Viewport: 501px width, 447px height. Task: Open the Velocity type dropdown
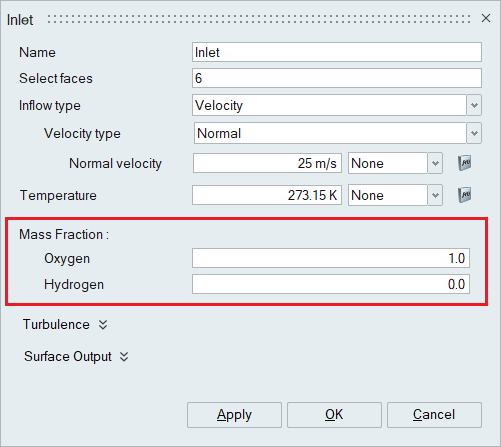pyautogui.click(x=474, y=133)
